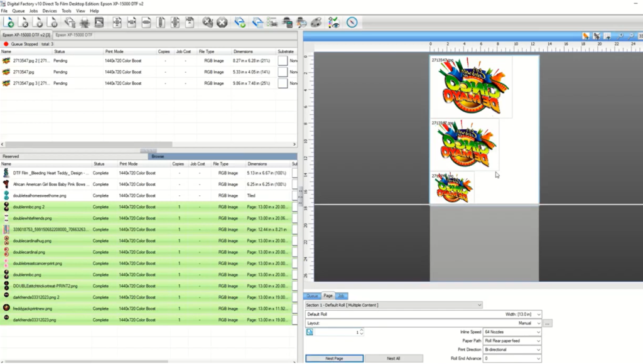
Task: Click the ink color check preview icon
Action: (x=334, y=23)
